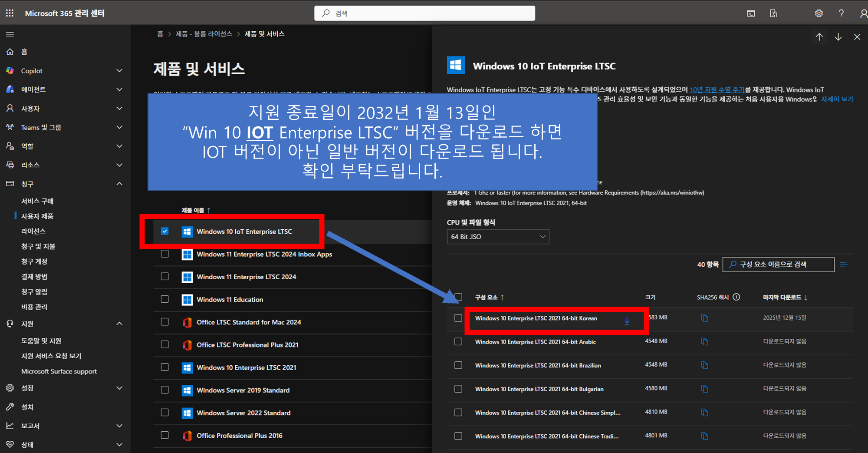Check Office LTSC Professional Plus 2021

click(x=164, y=344)
